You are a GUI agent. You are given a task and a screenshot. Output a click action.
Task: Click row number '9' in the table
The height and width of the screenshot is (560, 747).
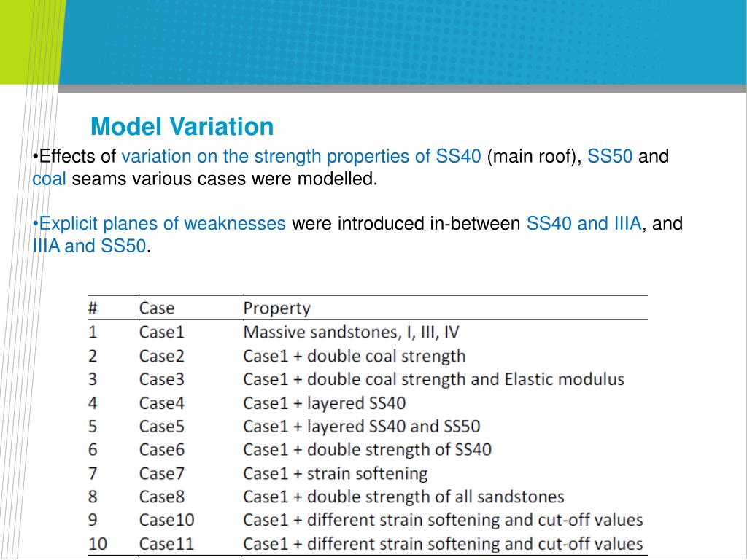pos(93,520)
